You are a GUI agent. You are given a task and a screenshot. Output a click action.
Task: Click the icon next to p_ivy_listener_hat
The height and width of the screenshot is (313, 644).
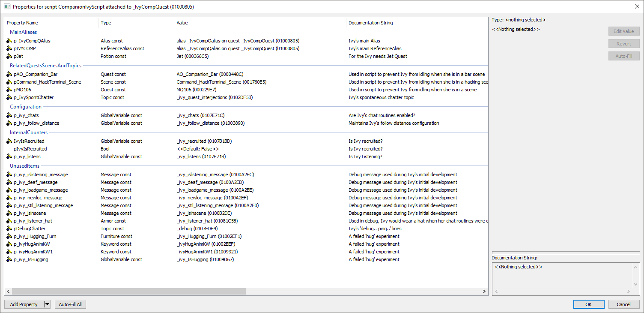click(x=9, y=221)
